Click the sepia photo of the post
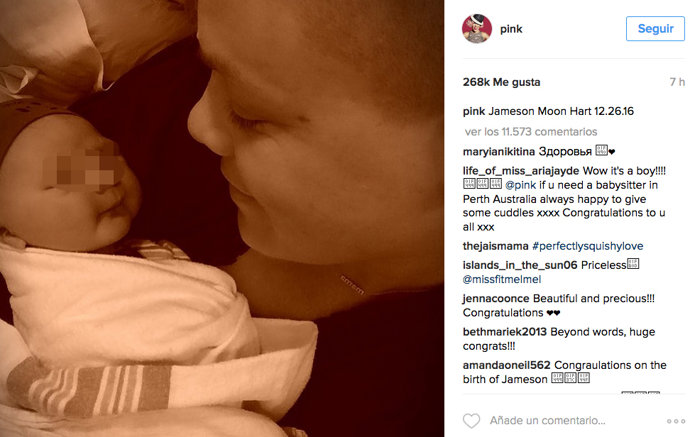This screenshot has height=437, width=690. click(222, 218)
